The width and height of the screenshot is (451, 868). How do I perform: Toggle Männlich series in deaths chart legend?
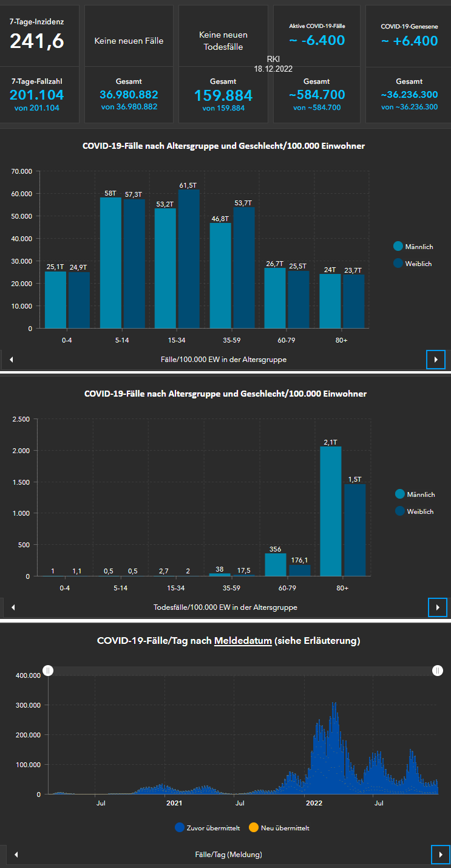pyautogui.click(x=399, y=494)
